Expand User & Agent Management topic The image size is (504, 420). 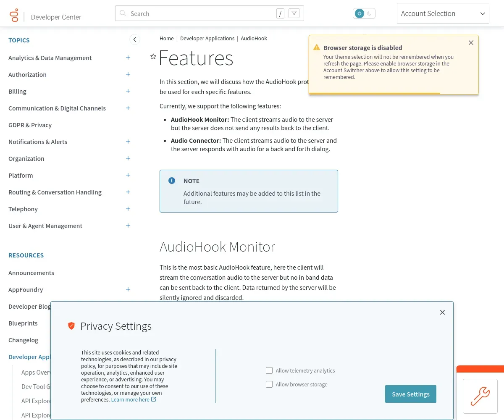tap(128, 226)
